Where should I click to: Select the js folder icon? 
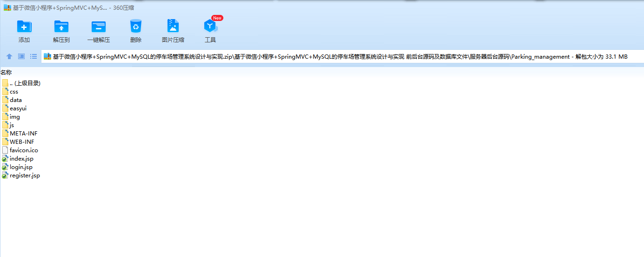click(5, 125)
